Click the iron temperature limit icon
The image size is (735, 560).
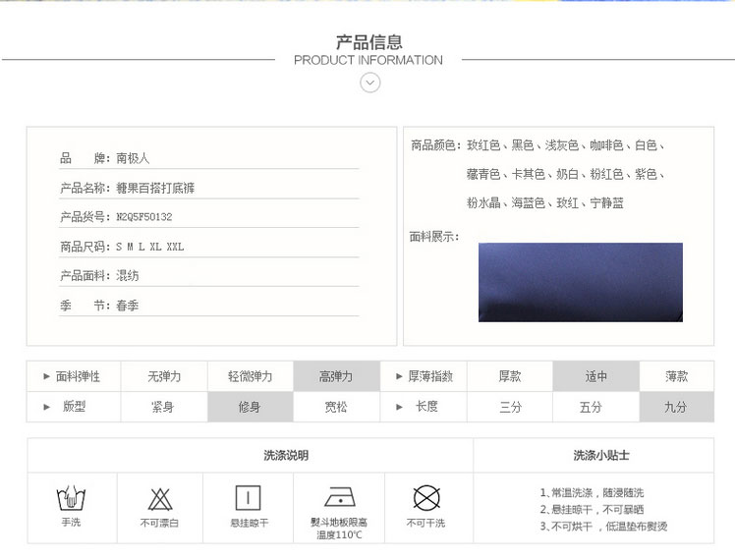point(339,497)
